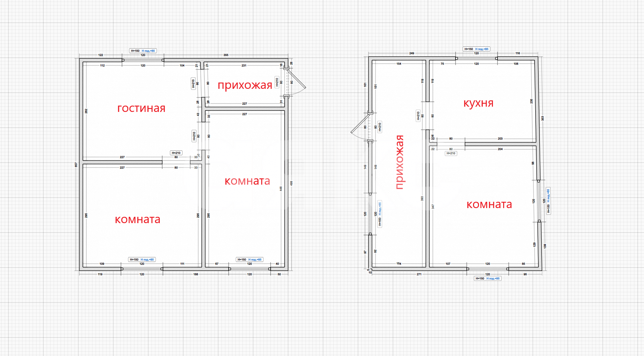This screenshot has height=356, width=644.
Task: Select the vertical прихожая label in right plan
Action: [399, 162]
